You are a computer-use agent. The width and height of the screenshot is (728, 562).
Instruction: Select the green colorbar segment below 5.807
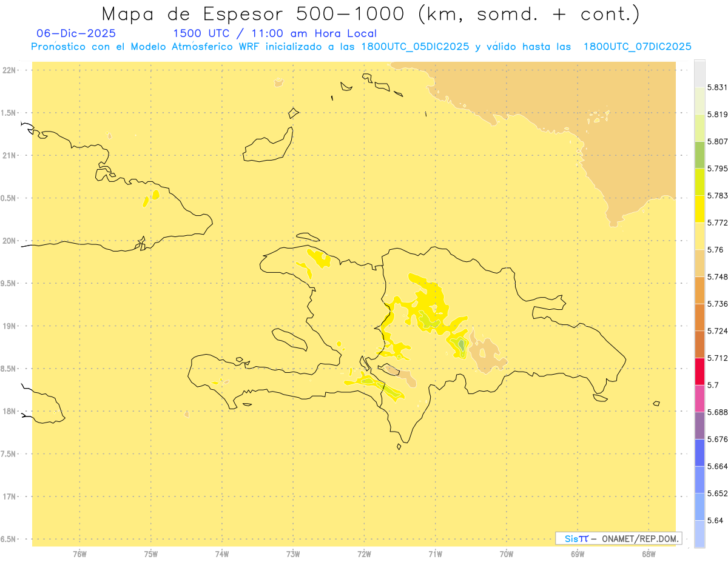699,155
